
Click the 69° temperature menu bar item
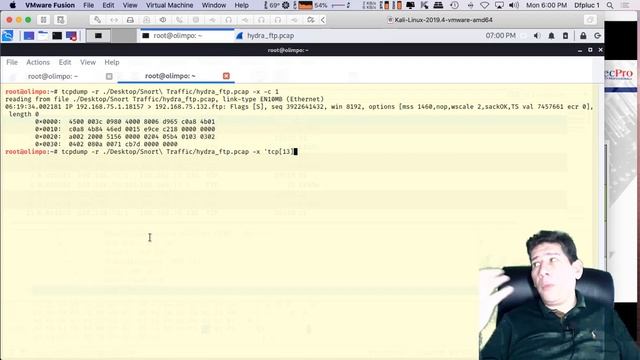tap(276, 5)
